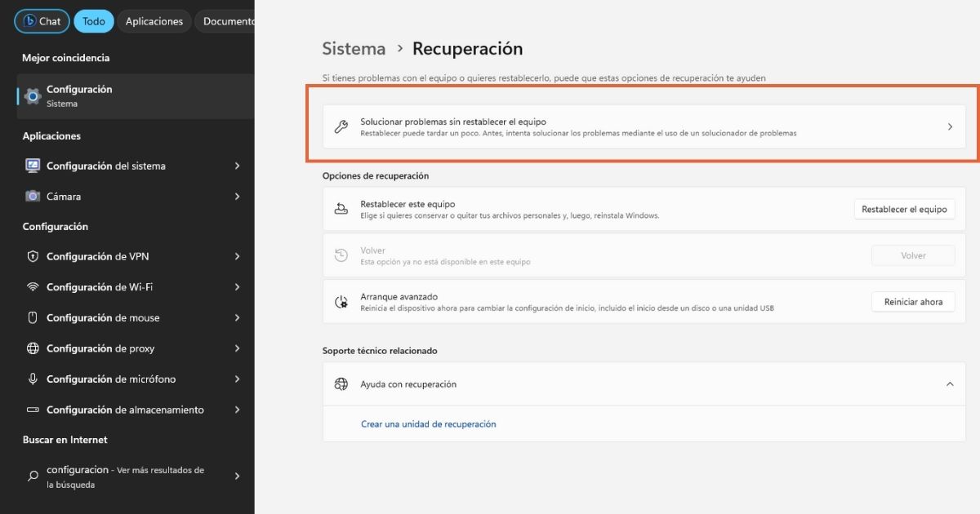Viewport: 980px width, 514px height.
Task: Expand chevron beside Configuración de almacenamiento
Action: pos(237,410)
